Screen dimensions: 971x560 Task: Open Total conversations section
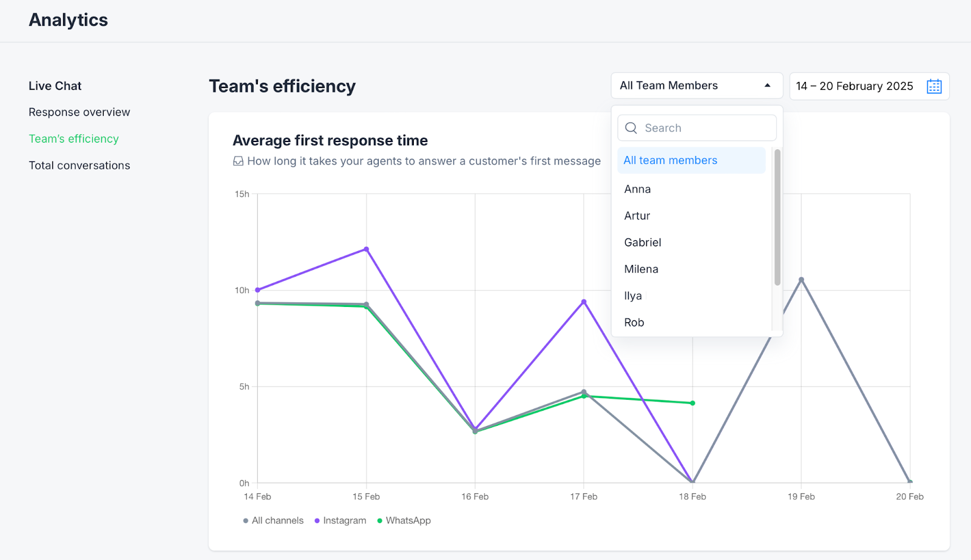(x=80, y=166)
